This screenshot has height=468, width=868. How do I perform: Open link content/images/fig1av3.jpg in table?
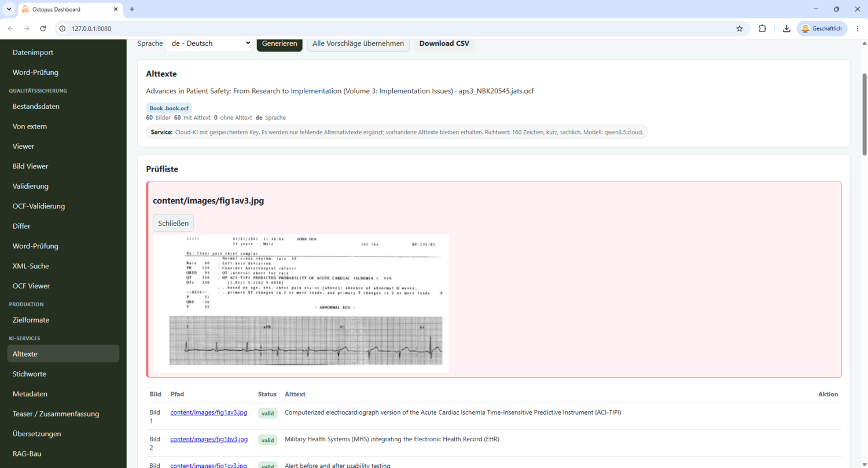coord(209,412)
